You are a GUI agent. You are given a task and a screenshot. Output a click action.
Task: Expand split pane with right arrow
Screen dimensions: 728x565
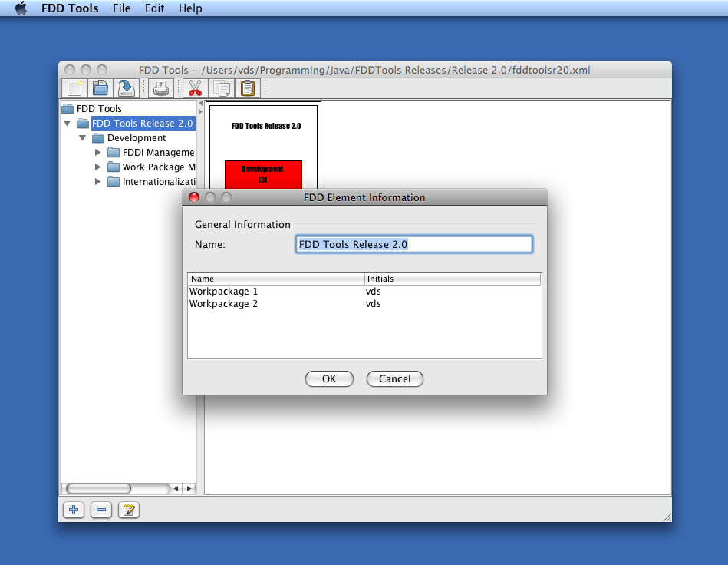(200, 111)
